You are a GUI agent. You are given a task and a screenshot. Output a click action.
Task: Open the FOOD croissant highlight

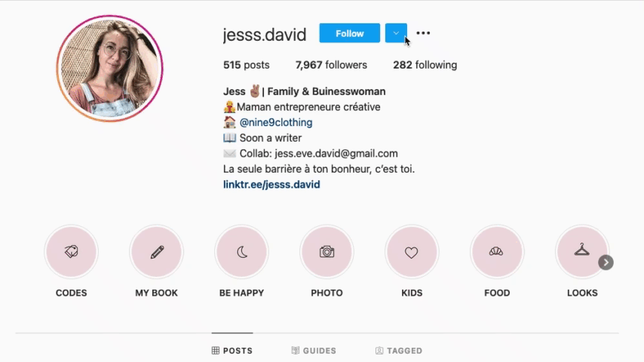497,252
